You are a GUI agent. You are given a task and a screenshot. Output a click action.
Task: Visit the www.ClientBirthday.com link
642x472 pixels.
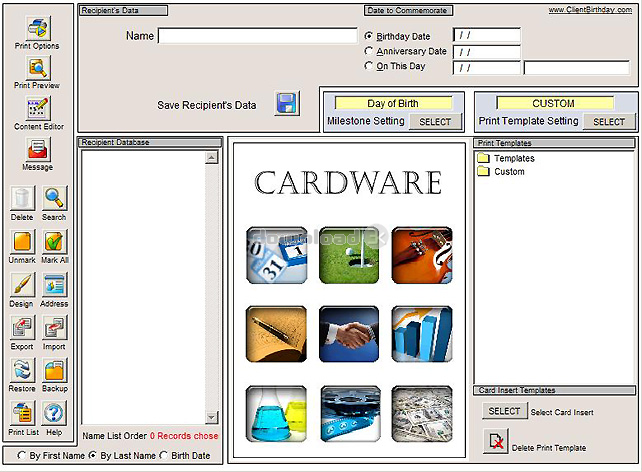(590, 10)
